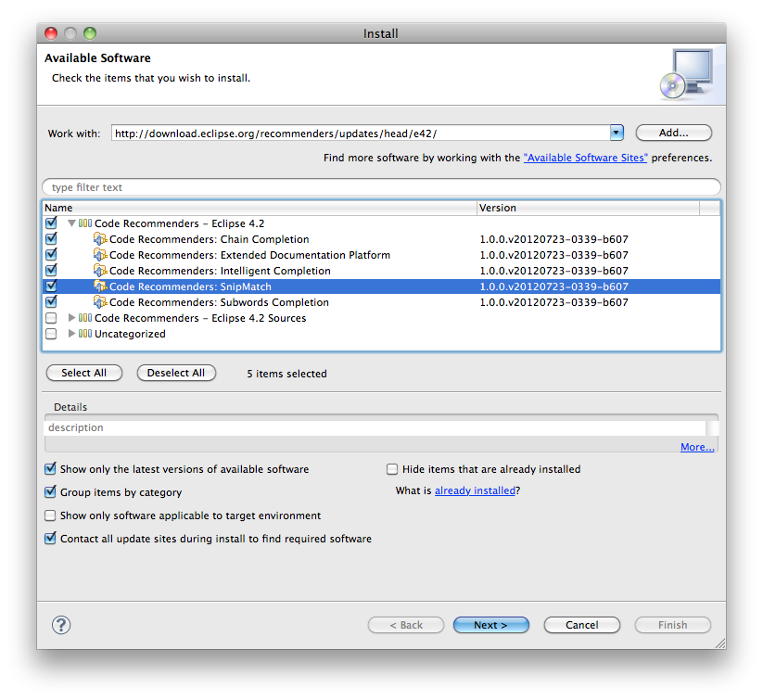The width and height of the screenshot is (763, 700).
Task: Proceed with the Next > button
Action: 491,625
